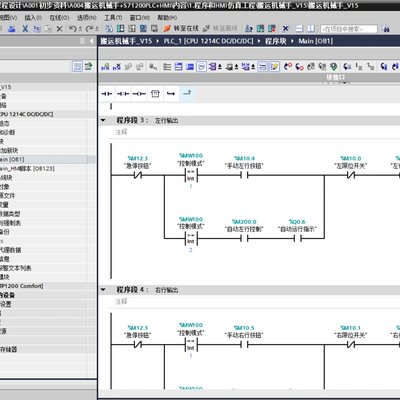The image size is (400, 400).
Task: Expand breadcrumb arrow before 程序块
Action: tap(259, 41)
